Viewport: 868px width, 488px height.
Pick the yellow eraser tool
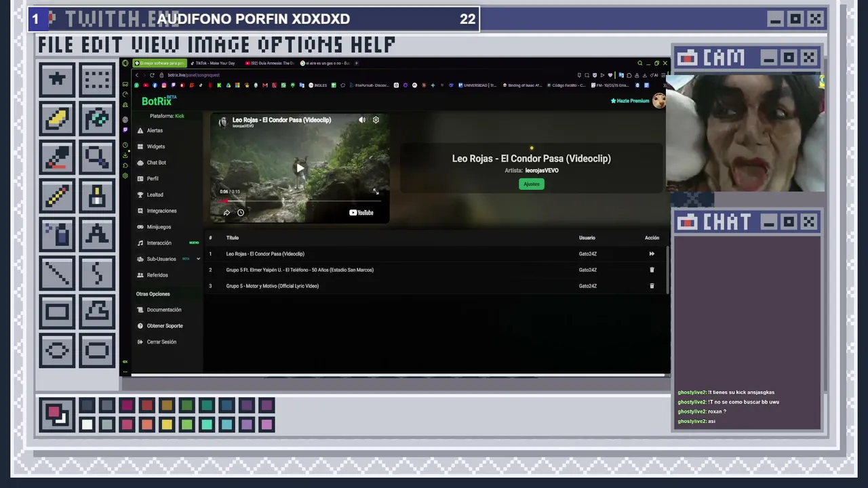(x=57, y=119)
